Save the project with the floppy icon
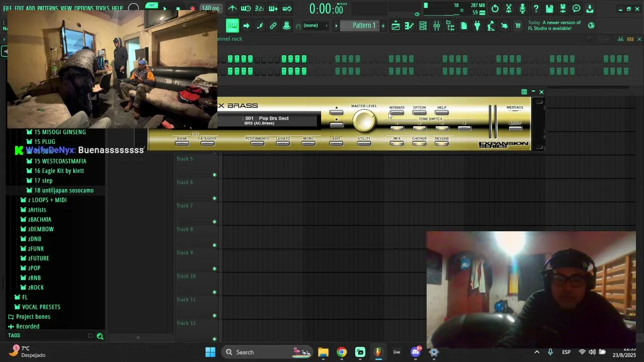 [549, 9]
